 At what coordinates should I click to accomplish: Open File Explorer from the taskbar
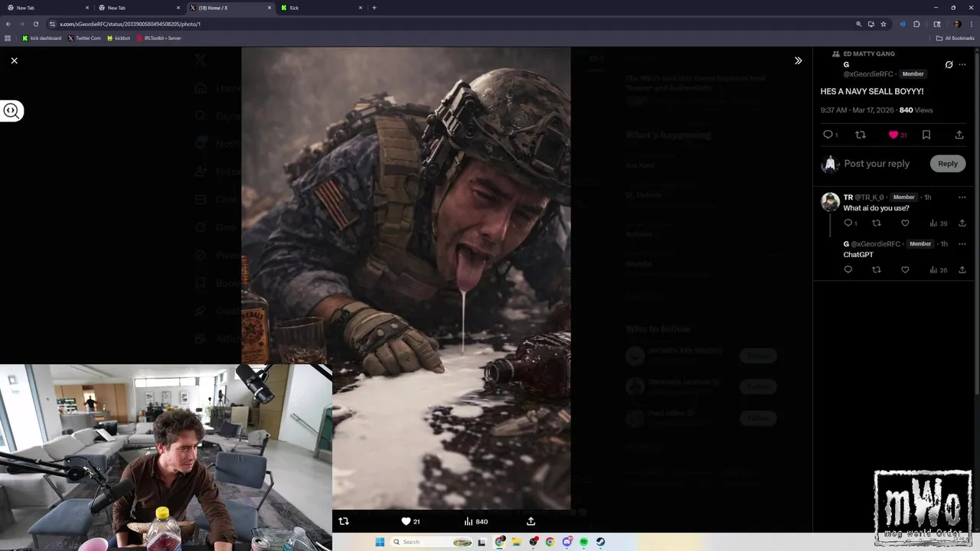coord(517,542)
